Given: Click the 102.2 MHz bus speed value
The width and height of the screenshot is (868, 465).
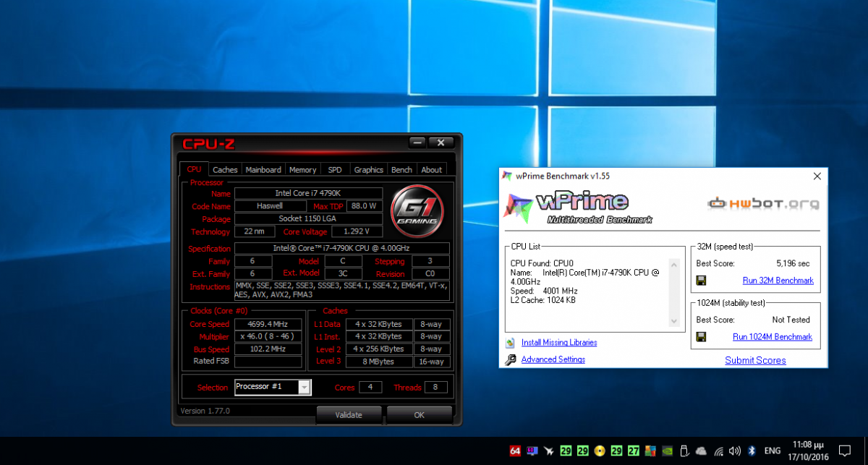Looking at the screenshot, I should [x=268, y=349].
